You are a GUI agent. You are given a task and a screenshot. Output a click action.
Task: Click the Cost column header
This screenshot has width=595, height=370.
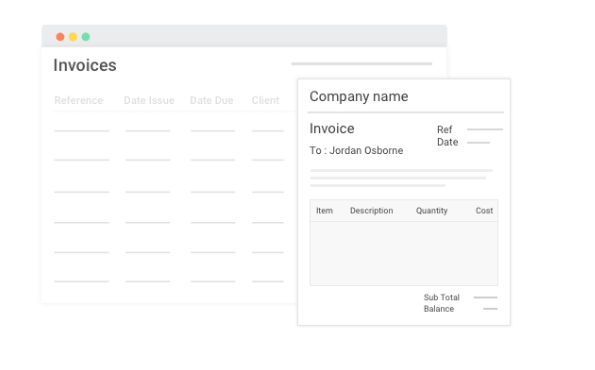(x=484, y=211)
